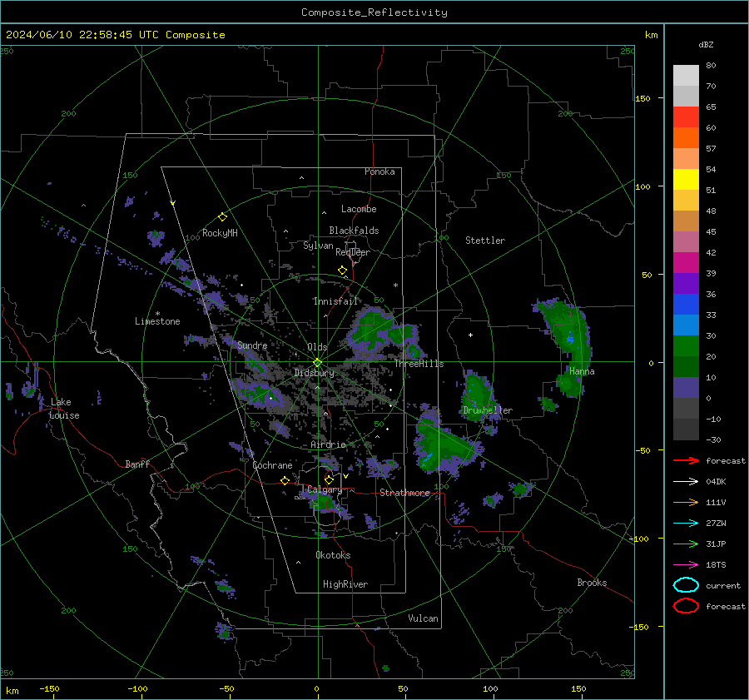The image size is (749, 700).
Task: Select the 33 dBZ blue color swatch
Action: [x=686, y=304]
